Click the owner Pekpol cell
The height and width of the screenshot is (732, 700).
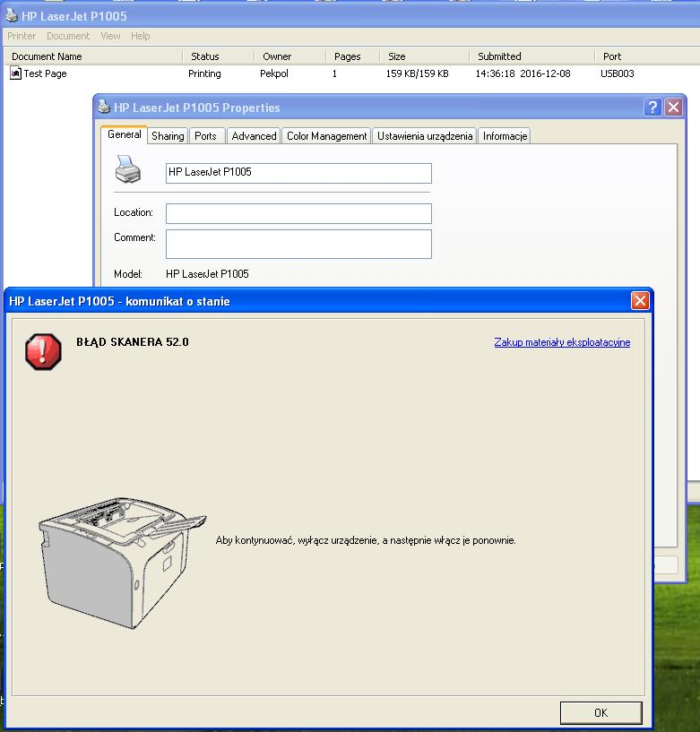click(x=274, y=73)
